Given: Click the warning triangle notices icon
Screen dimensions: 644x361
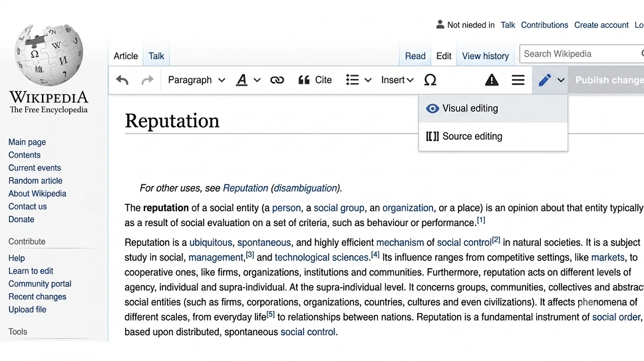Looking at the screenshot, I should click(x=492, y=80).
